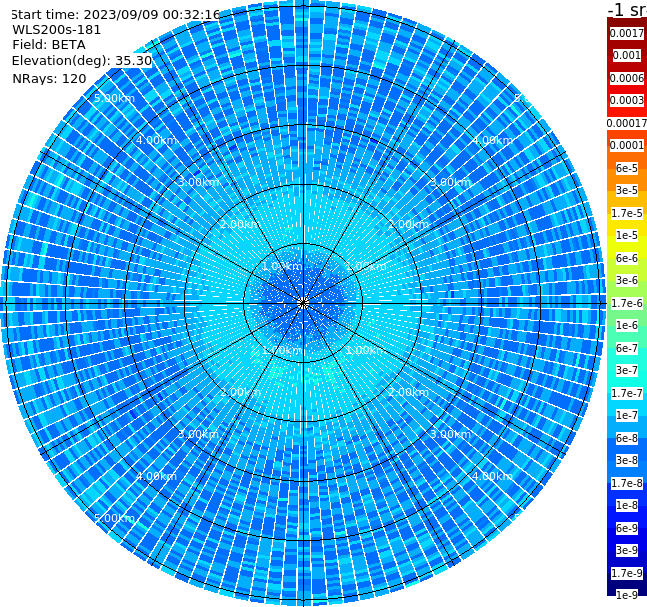Select the 0.0001 colorbar label
The image size is (647, 607).
click(x=627, y=145)
